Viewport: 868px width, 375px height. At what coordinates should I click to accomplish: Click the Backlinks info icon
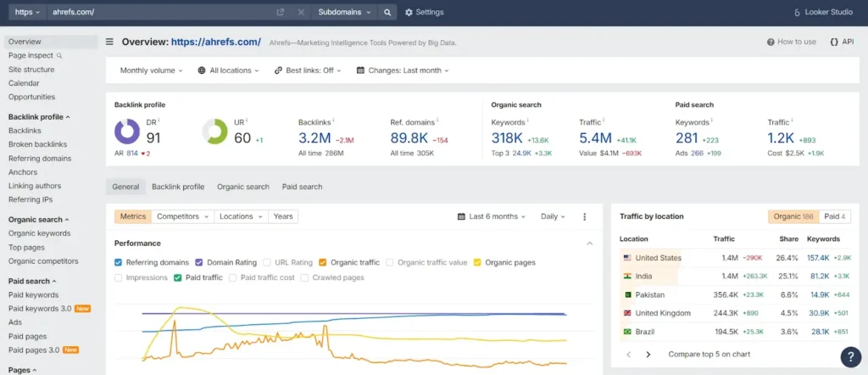(x=334, y=120)
